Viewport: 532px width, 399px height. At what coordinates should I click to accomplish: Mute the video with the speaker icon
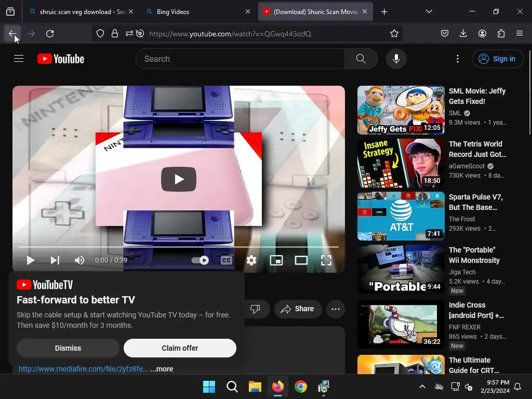(79, 260)
